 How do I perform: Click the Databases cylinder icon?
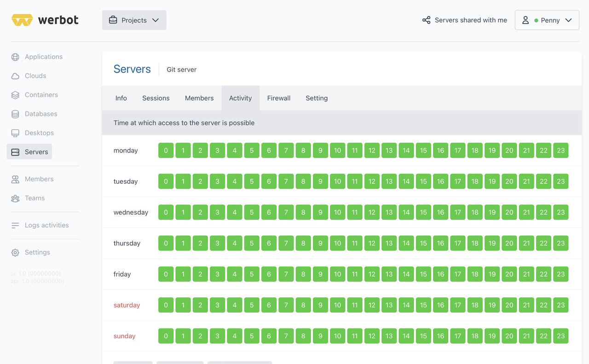(15, 114)
